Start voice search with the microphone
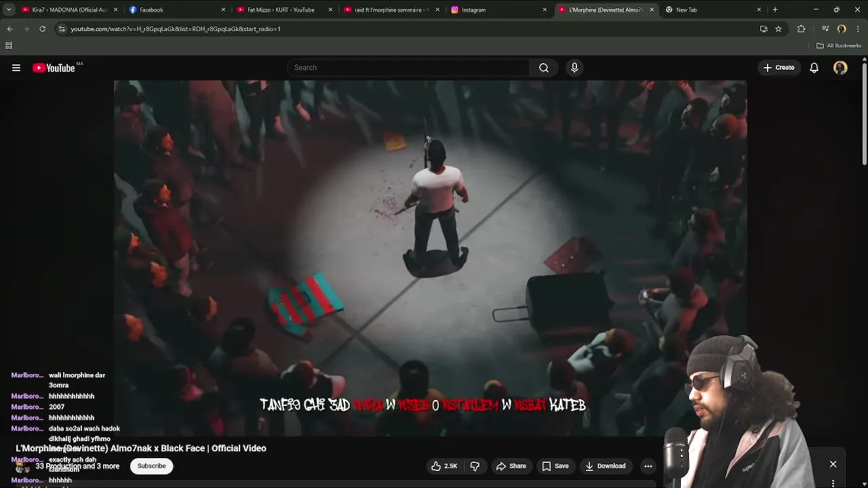 coord(574,68)
